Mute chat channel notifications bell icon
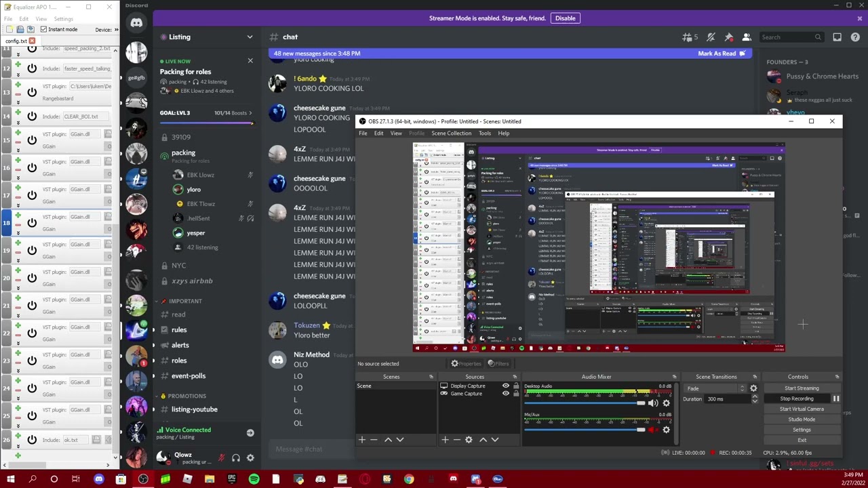 tap(711, 37)
